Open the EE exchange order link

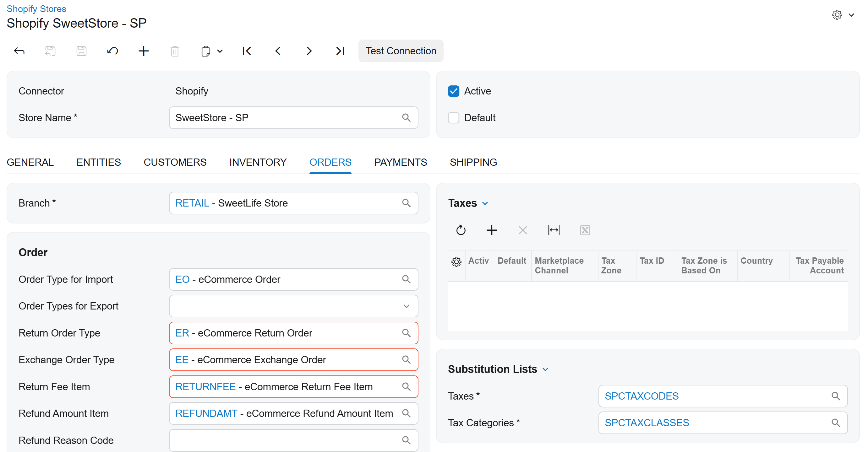click(182, 359)
